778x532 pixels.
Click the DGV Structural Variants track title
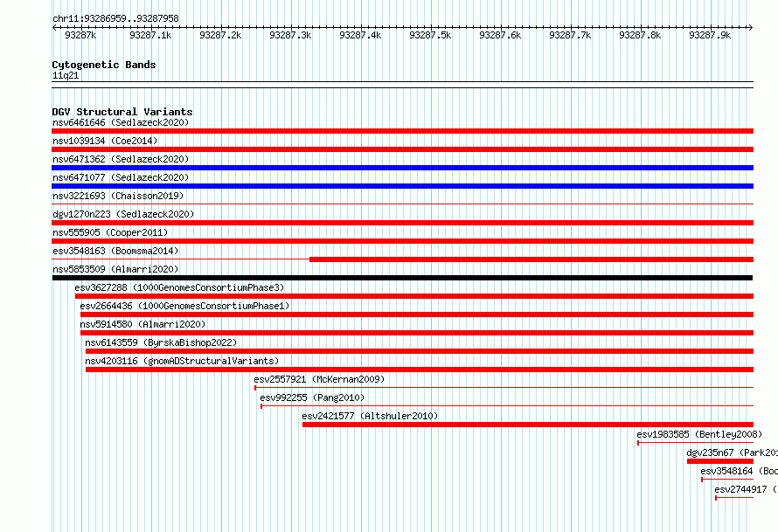tap(122, 112)
